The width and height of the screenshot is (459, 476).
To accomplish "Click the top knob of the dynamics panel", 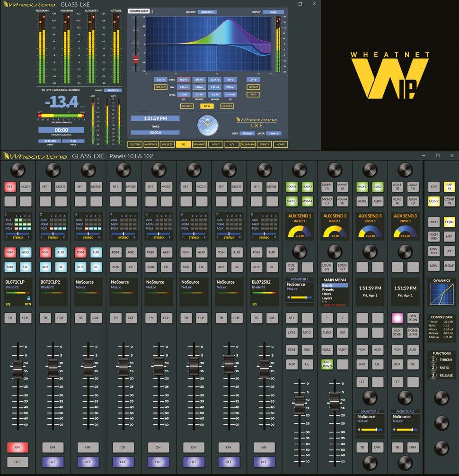I will pos(441,398).
